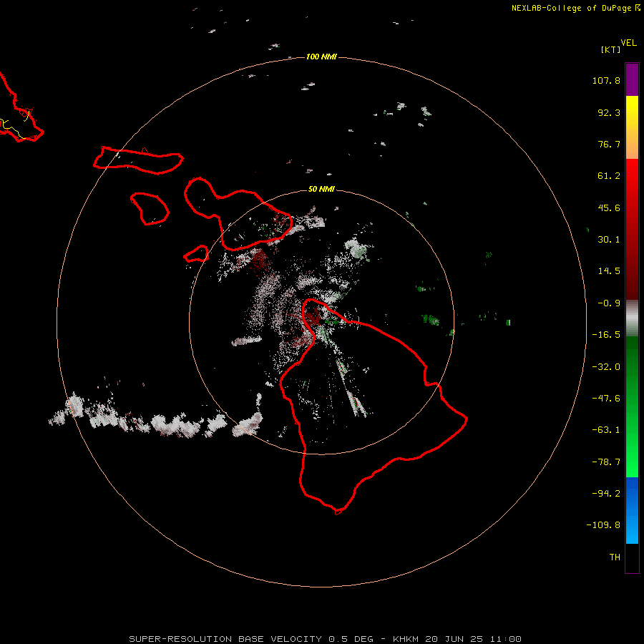Click the blue segment of velocity color bar

coord(632,510)
